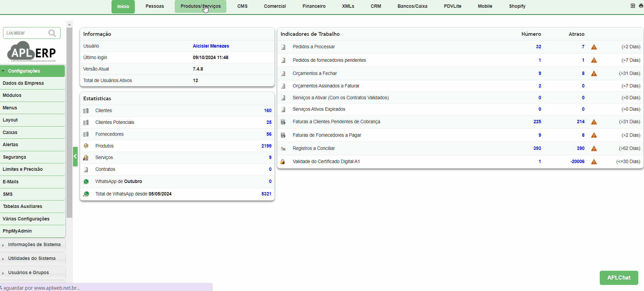Expand Informações de Sistema section
Viewport: 644px width, 291px height.
click(x=33, y=245)
